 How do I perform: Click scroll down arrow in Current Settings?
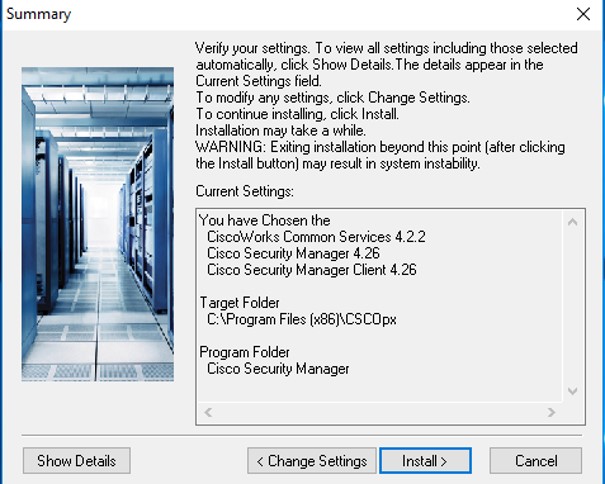[x=573, y=391]
